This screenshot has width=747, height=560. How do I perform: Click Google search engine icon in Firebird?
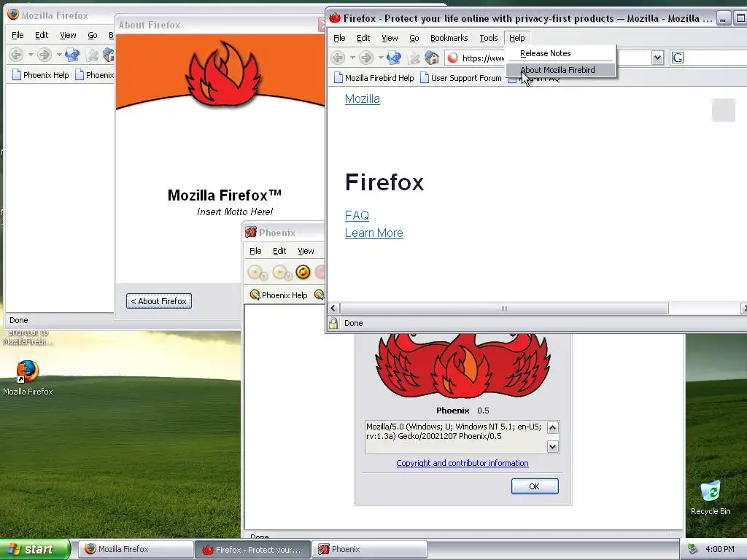pyautogui.click(x=678, y=58)
